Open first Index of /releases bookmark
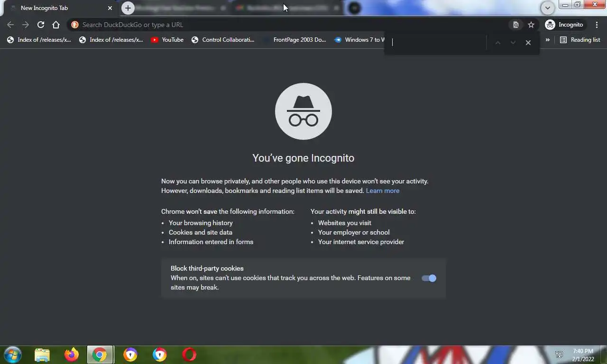607x364 pixels. 39,40
